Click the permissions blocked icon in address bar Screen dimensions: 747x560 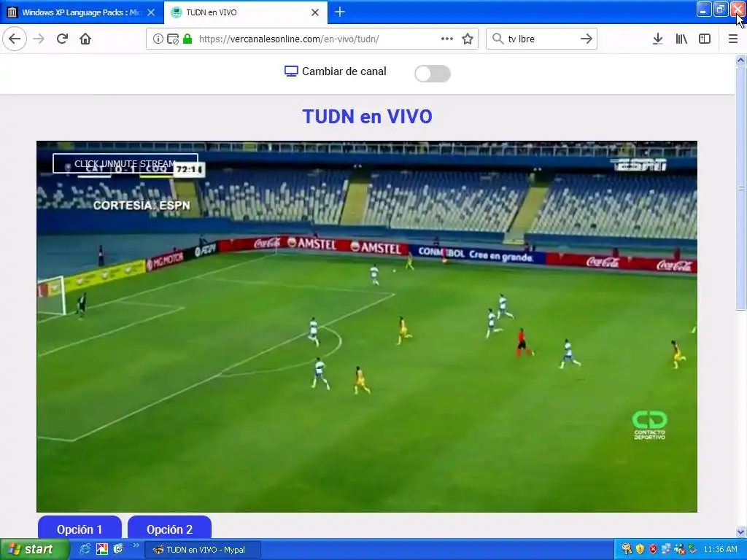[172, 39]
